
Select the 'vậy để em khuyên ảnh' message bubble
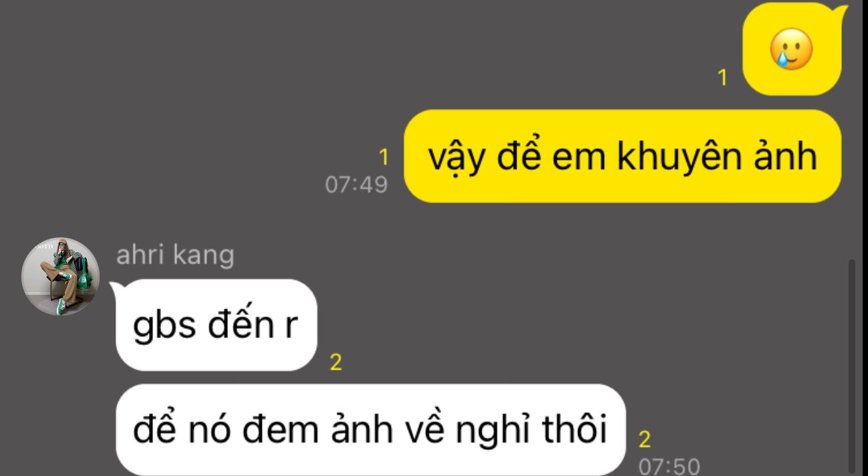click(x=622, y=156)
